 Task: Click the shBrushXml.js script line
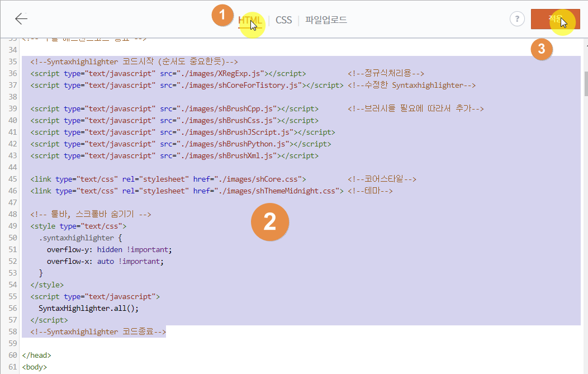(174, 155)
